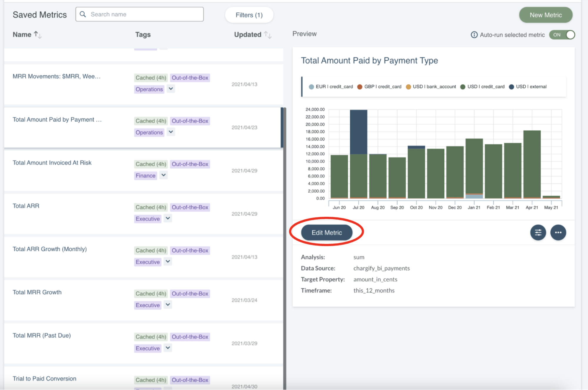Sort list by Name arrows icon
This screenshot has width=588, height=390.
[38, 35]
